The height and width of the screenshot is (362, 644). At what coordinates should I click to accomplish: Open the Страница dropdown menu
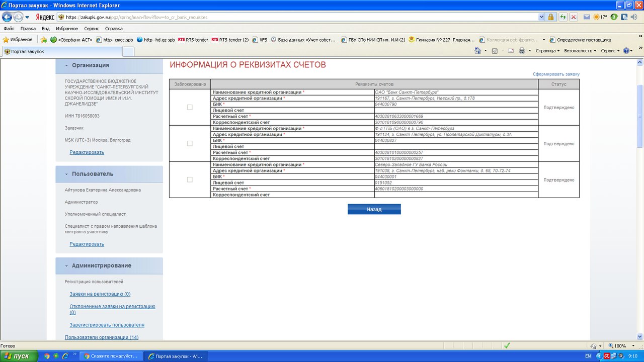tap(547, 51)
